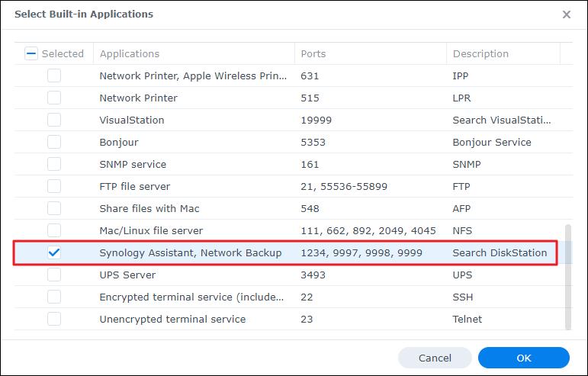Click the 'VisualStation' application name
The height and width of the screenshot is (376, 588).
132,121
